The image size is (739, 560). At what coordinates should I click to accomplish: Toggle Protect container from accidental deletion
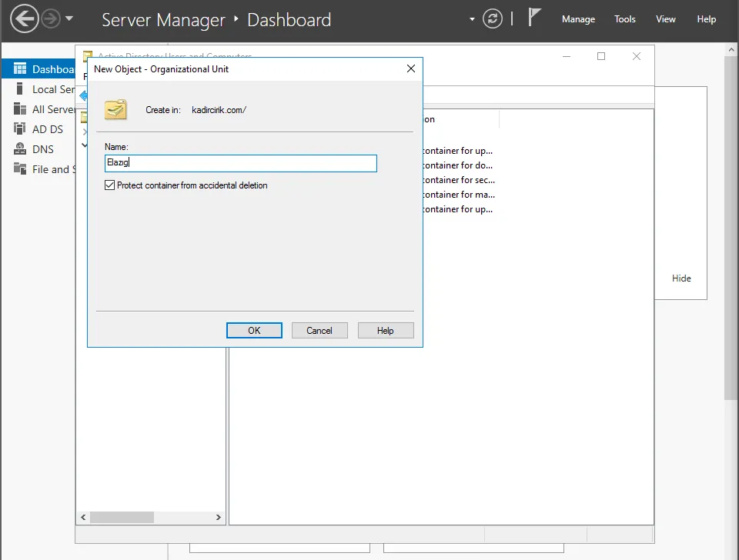[x=110, y=185]
